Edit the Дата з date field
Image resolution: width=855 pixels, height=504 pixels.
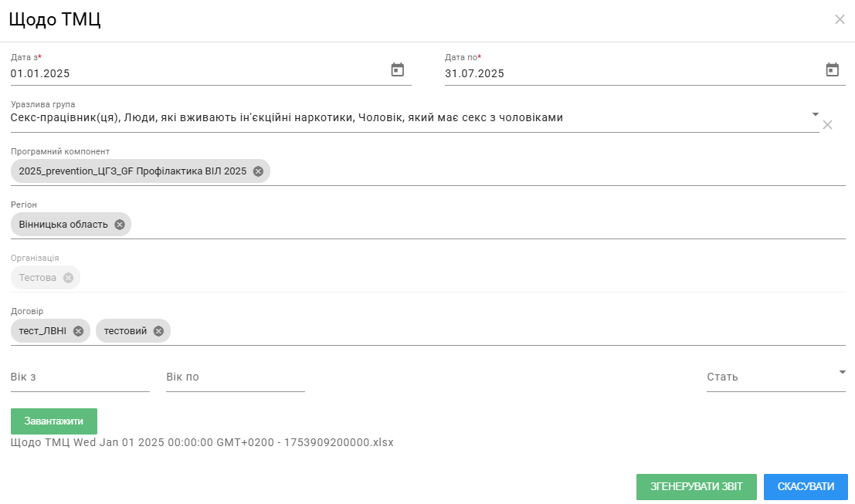199,73
